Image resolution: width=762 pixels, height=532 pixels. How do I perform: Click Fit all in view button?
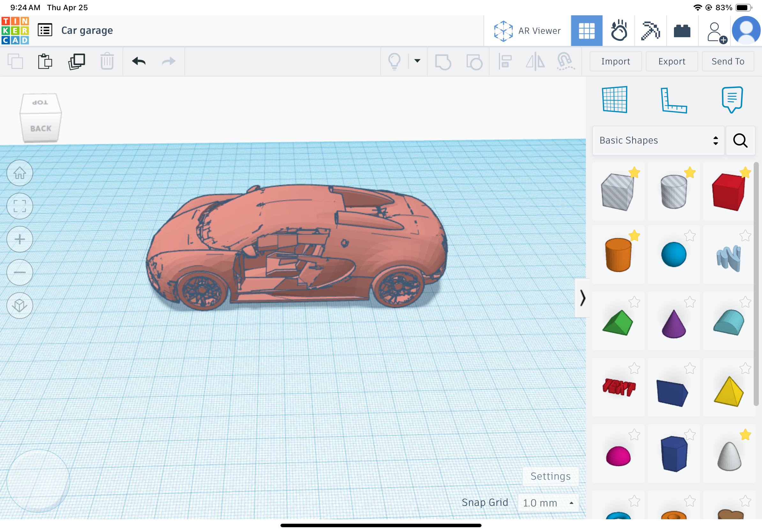[19, 206]
